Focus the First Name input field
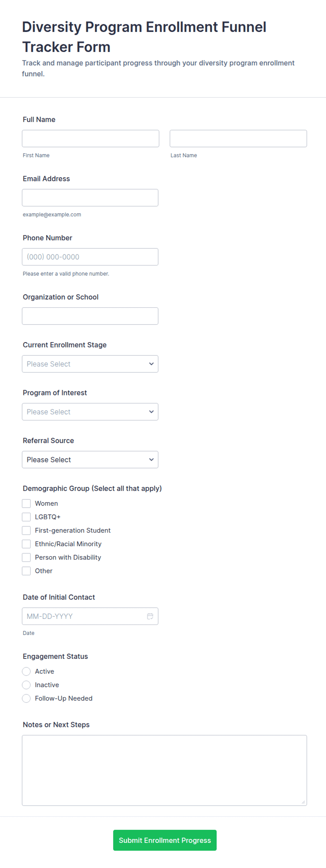Image resolution: width=326 pixels, height=868 pixels. tap(90, 139)
